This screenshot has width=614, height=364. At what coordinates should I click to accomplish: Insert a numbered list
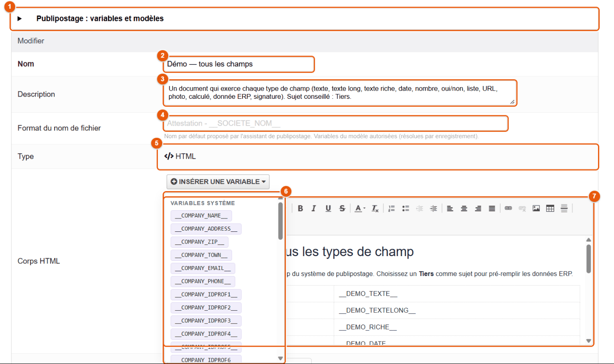(392, 208)
